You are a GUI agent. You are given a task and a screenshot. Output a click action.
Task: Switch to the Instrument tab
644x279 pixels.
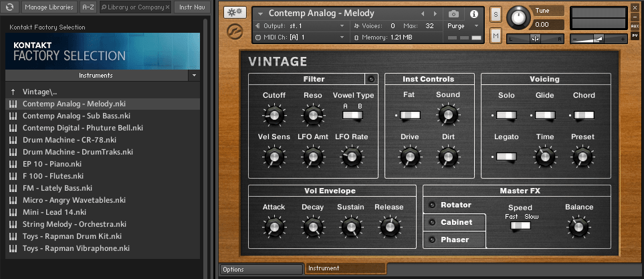346,268
